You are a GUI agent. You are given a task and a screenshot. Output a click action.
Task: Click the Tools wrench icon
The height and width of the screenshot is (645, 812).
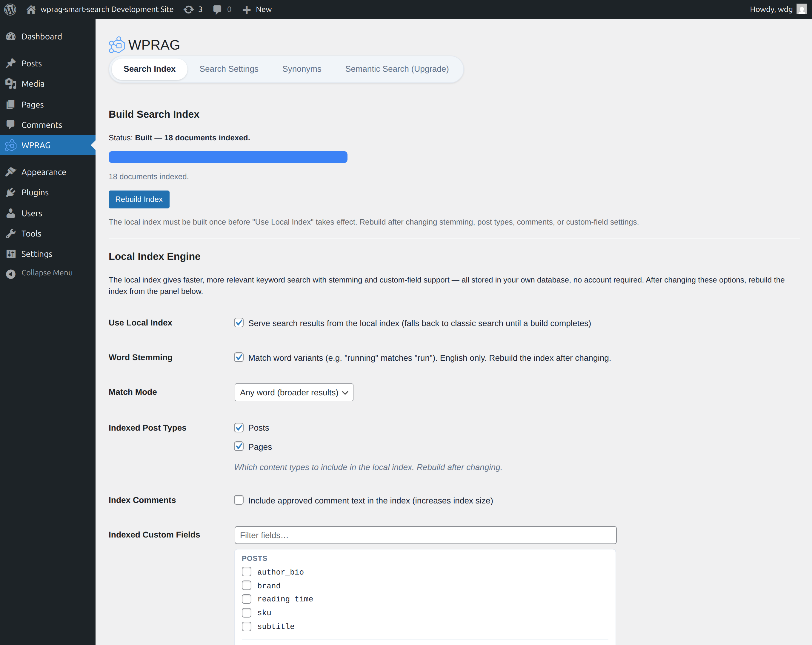pos(11,234)
